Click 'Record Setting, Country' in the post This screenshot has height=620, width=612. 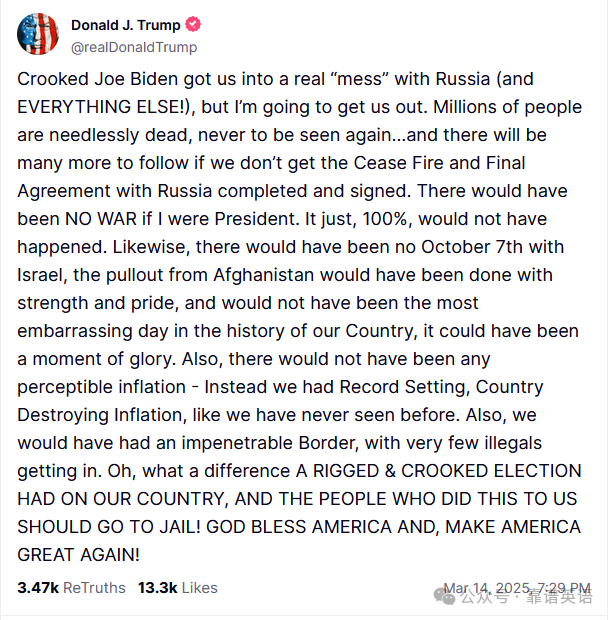click(x=441, y=388)
